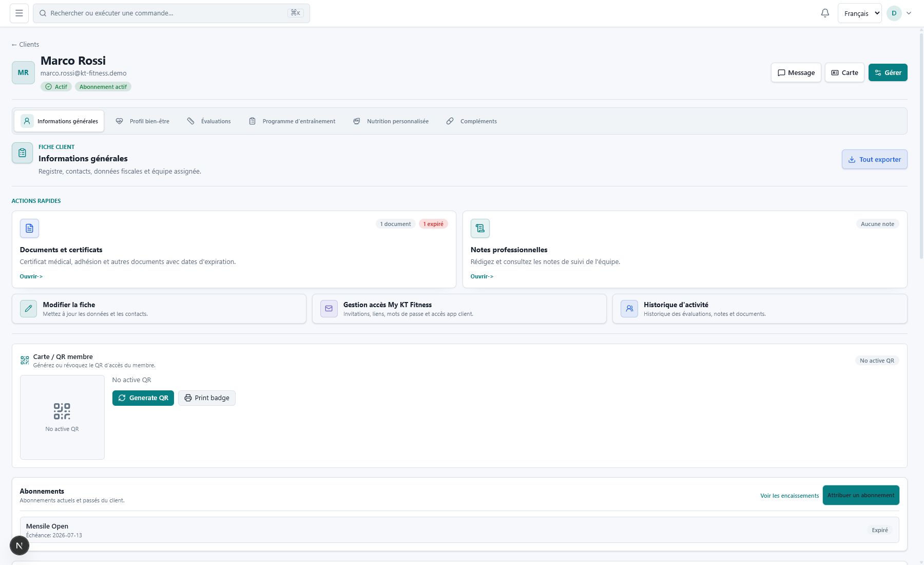Click the pencil icon for Modifier la fiche

tap(28, 309)
